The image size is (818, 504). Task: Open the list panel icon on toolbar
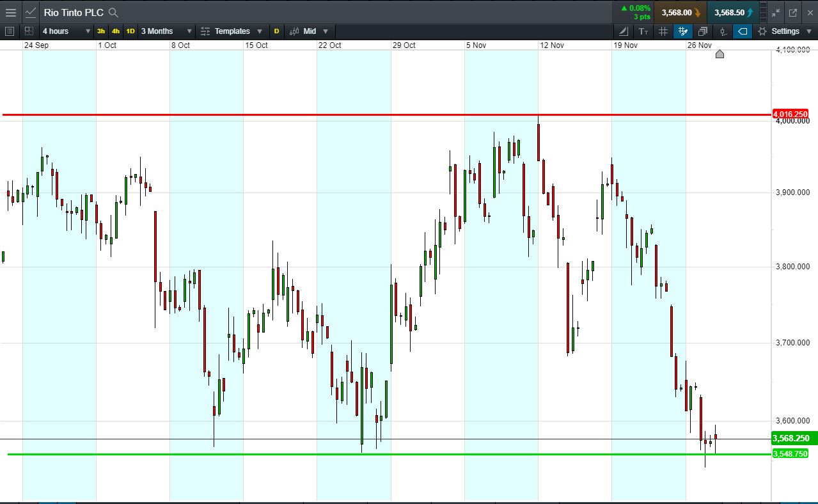coord(9,31)
